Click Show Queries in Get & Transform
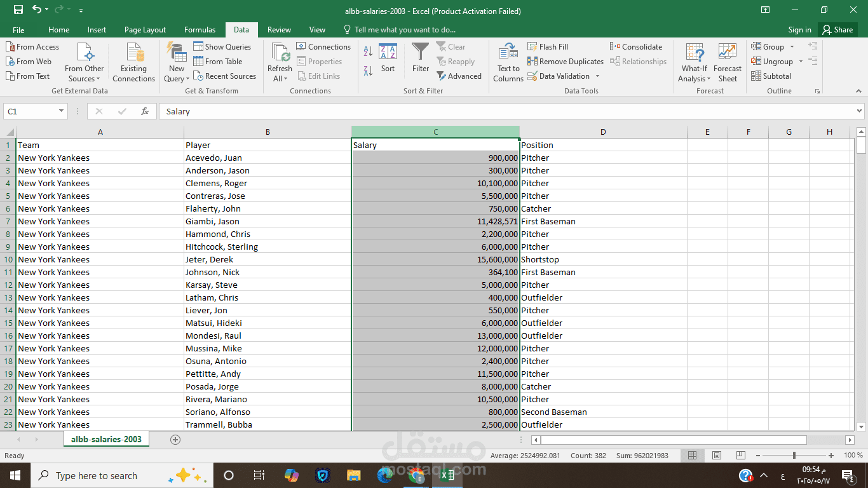 pyautogui.click(x=222, y=47)
